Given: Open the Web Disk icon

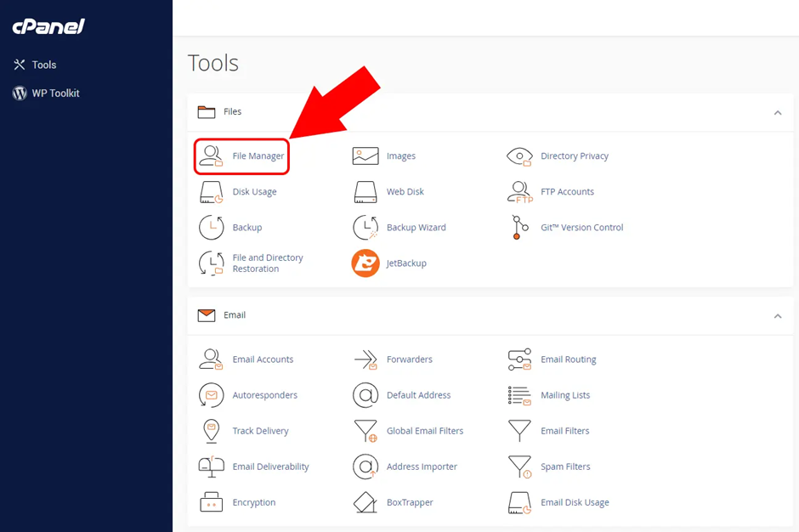Looking at the screenshot, I should coord(365,192).
